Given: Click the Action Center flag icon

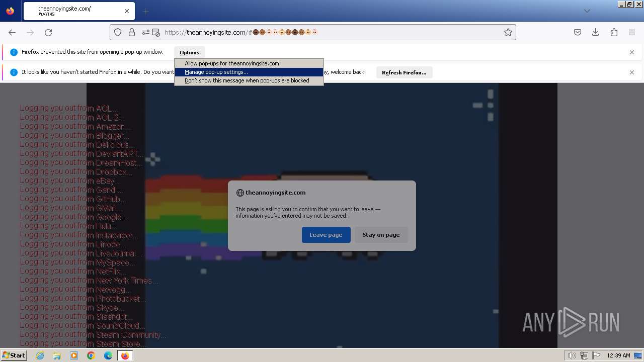Looking at the screenshot, I should [x=596, y=355].
